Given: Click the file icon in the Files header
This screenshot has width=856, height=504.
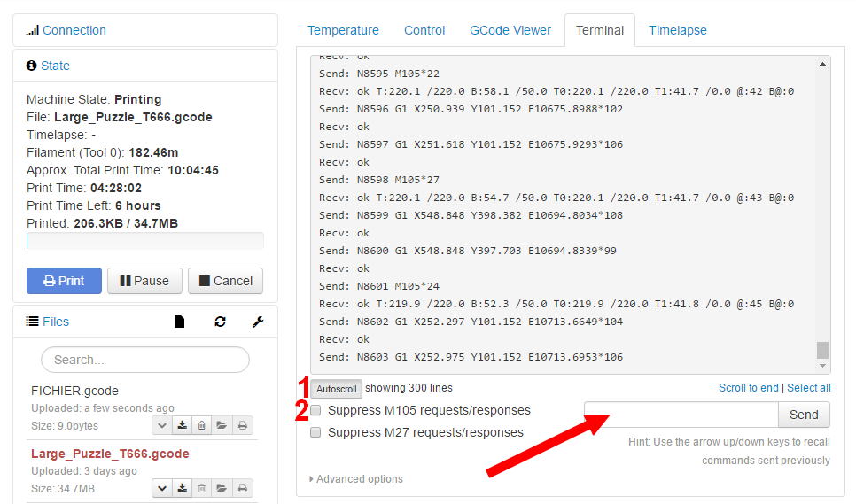Looking at the screenshot, I should tap(179, 322).
